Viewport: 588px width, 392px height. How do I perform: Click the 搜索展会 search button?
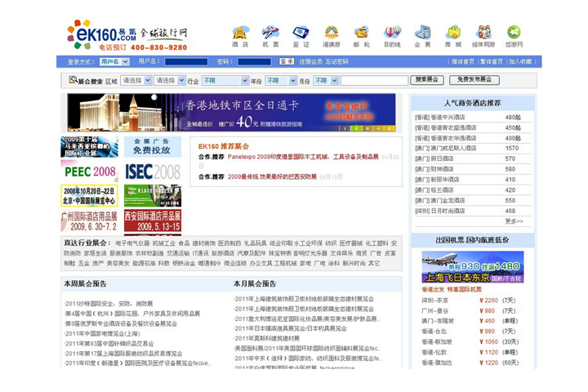pyautogui.click(x=427, y=80)
